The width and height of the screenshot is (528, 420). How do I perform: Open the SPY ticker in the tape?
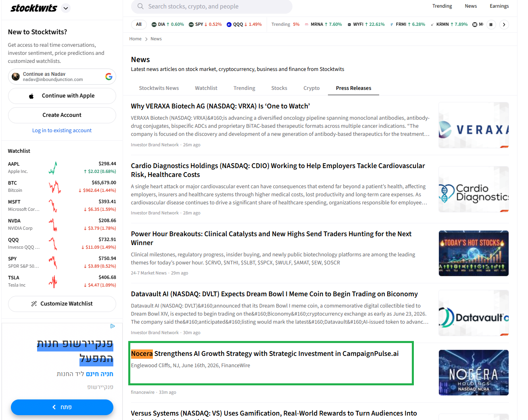(x=205, y=25)
